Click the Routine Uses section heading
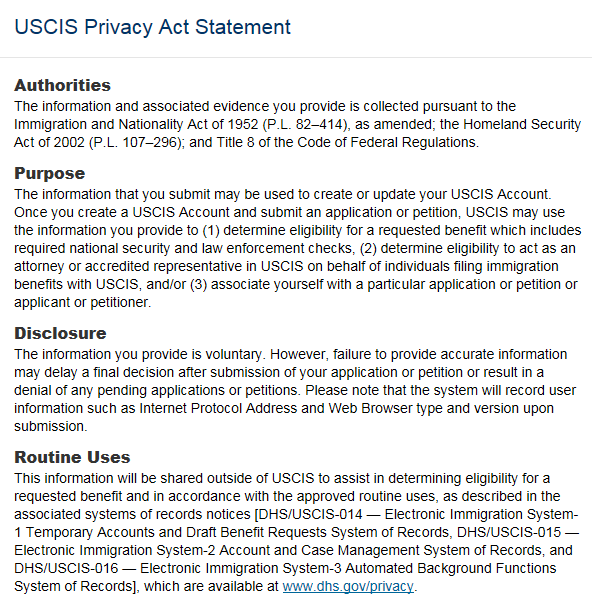This screenshot has width=592, height=607. pos(72,457)
